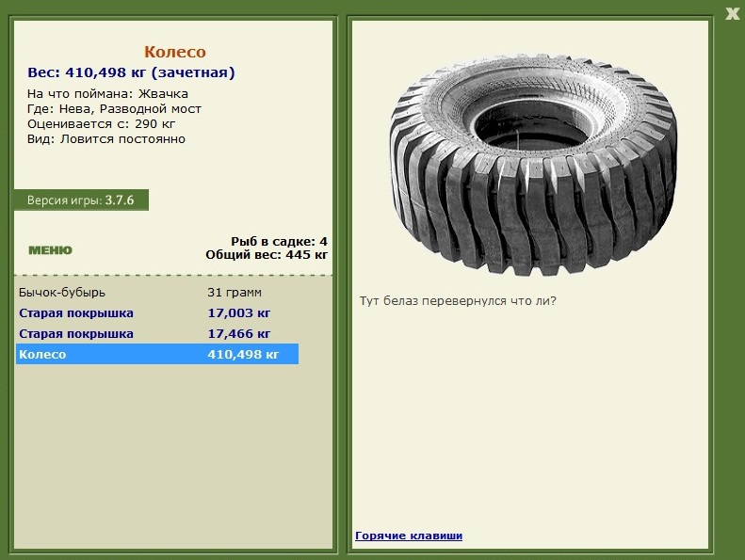Click the 31 грамм weight value
This screenshot has height=560, width=745.
235,293
